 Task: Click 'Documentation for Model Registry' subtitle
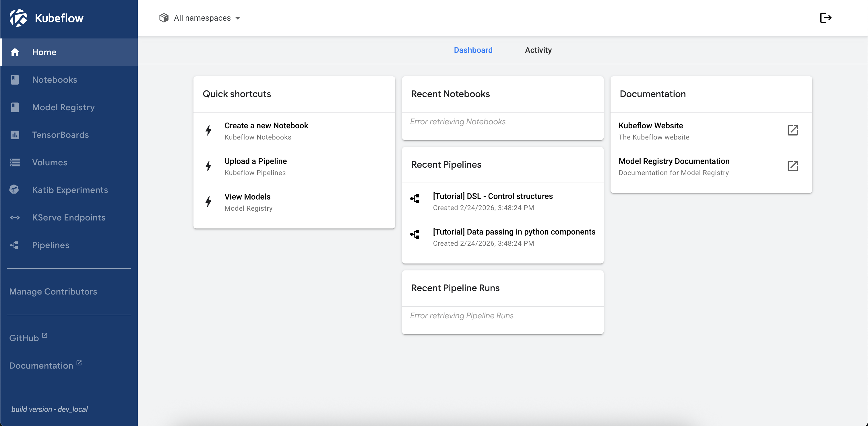(674, 173)
